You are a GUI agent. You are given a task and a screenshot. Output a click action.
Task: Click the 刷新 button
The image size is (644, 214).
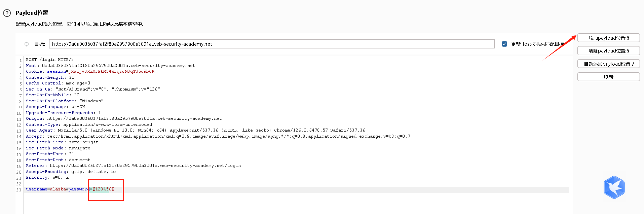coord(608,77)
